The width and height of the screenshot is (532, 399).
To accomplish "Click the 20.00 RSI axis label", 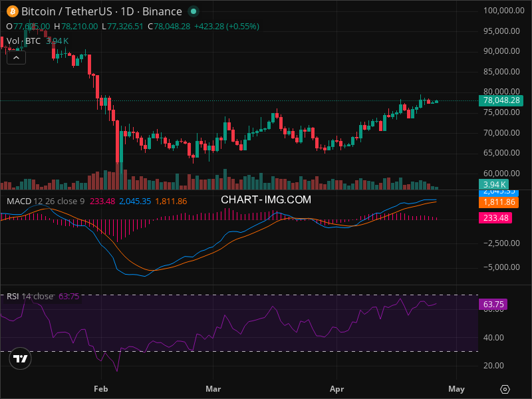I will click(493, 365).
